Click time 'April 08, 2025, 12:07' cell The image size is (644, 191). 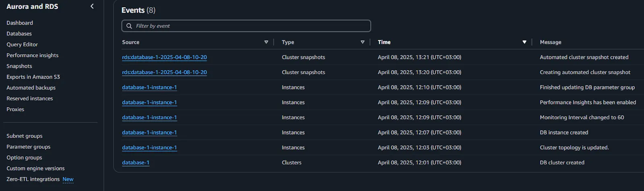pos(419,133)
